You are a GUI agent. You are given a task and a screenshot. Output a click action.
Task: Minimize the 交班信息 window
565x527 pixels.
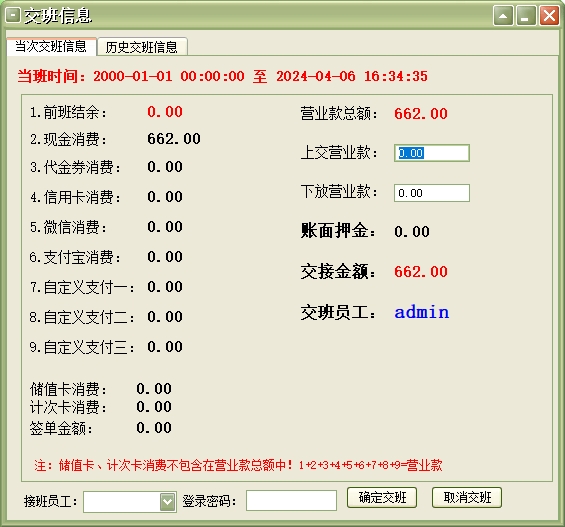click(x=526, y=16)
